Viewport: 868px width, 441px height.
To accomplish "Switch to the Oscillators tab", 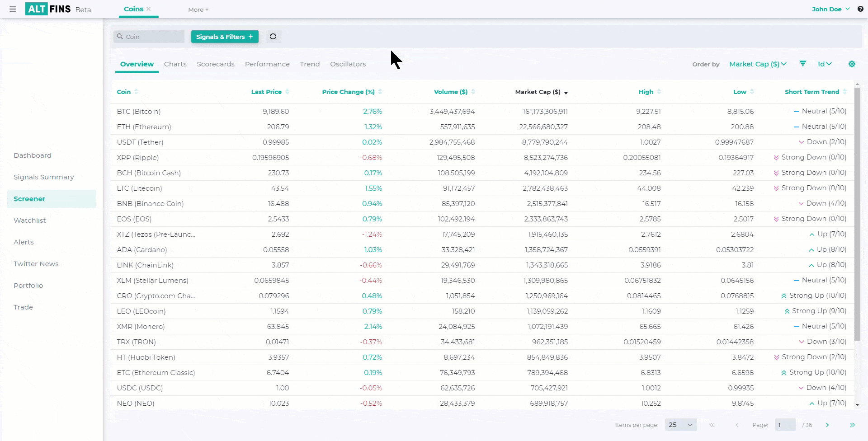I will point(348,64).
